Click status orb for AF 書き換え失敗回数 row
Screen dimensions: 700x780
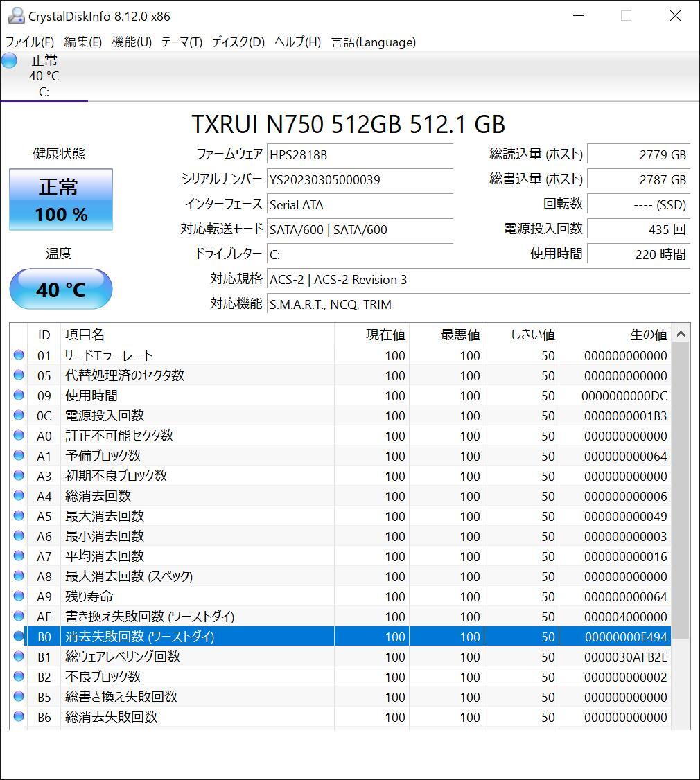[19, 616]
